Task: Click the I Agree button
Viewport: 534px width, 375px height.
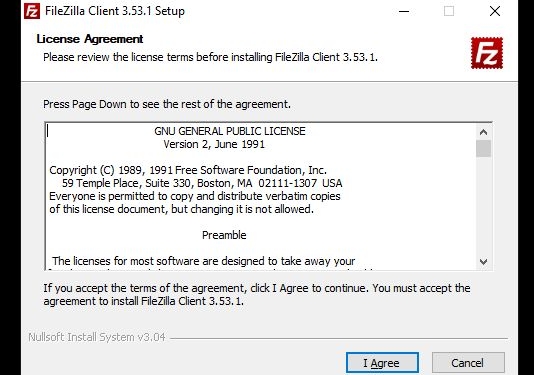Action: click(x=382, y=363)
